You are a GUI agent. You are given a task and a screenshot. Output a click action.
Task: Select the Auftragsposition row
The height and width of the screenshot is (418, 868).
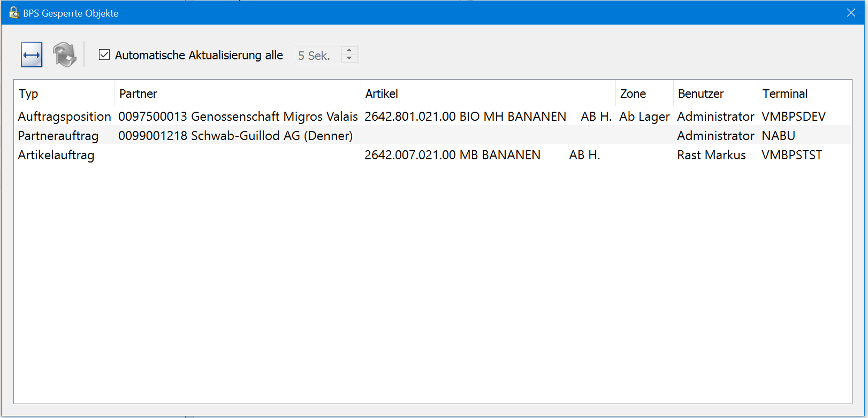click(x=64, y=117)
